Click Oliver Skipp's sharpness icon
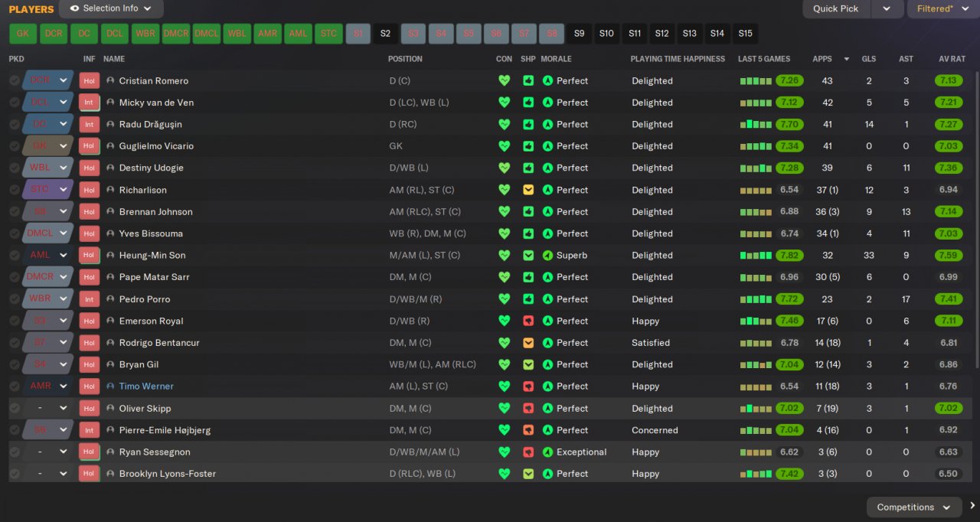The height and width of the screenshot is (522, 980). pos(528,408)
